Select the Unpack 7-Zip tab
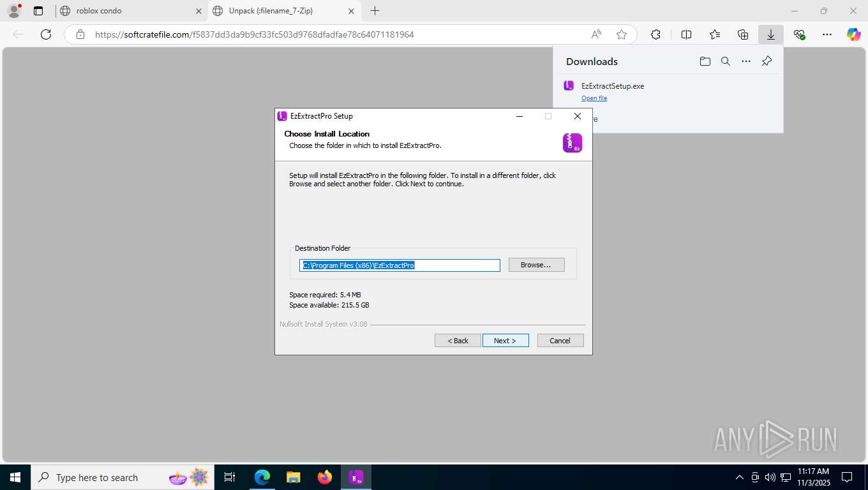The width and height of the screenshot is (868, 490). click(285, 11)
